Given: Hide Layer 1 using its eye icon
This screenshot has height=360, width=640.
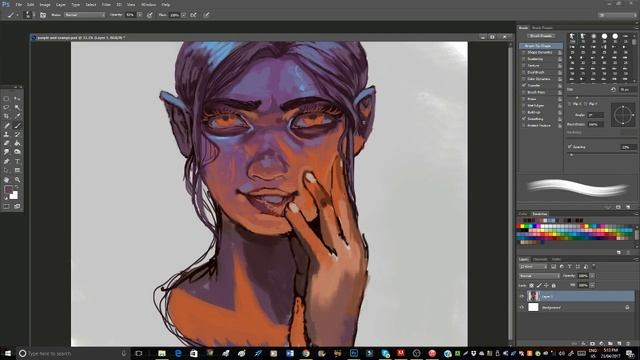Looking at the screenshot, I should 522,296.
